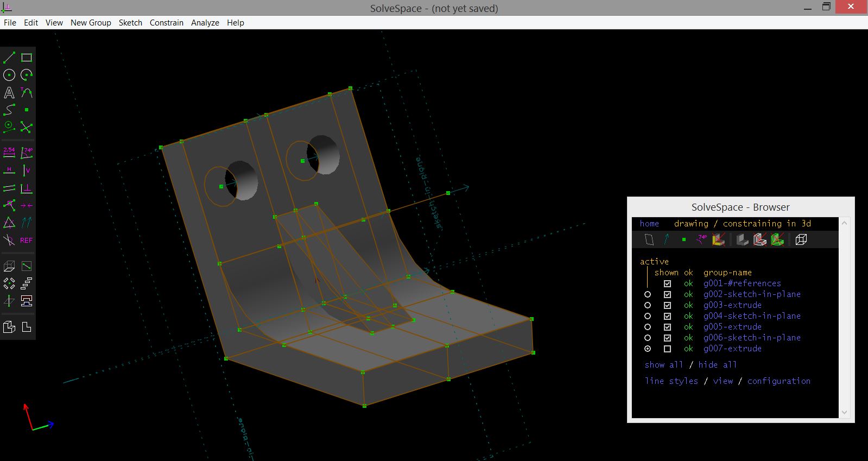Open the Analyze menu

click(x=205, y=23)
